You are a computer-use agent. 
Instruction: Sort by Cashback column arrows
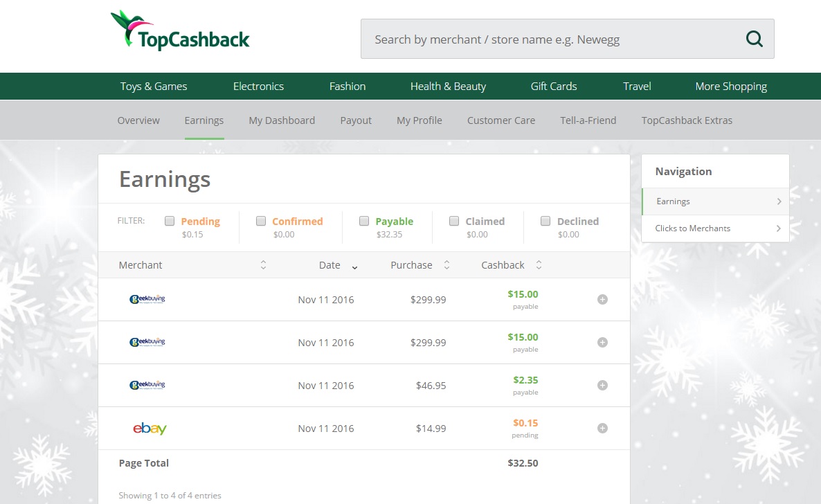click(539, 265)
